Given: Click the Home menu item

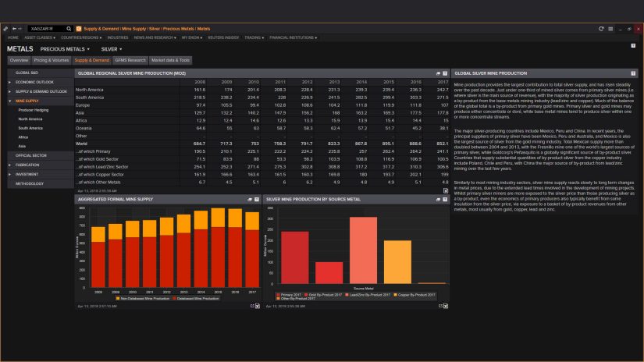Looking at the screenshot, I should 12,37.
